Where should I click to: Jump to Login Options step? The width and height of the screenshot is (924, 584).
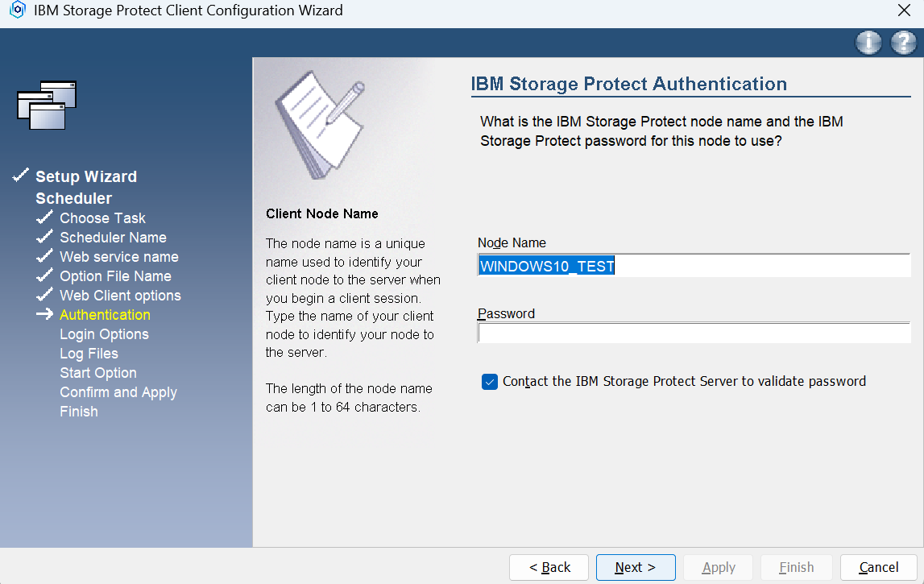(104, 334)
